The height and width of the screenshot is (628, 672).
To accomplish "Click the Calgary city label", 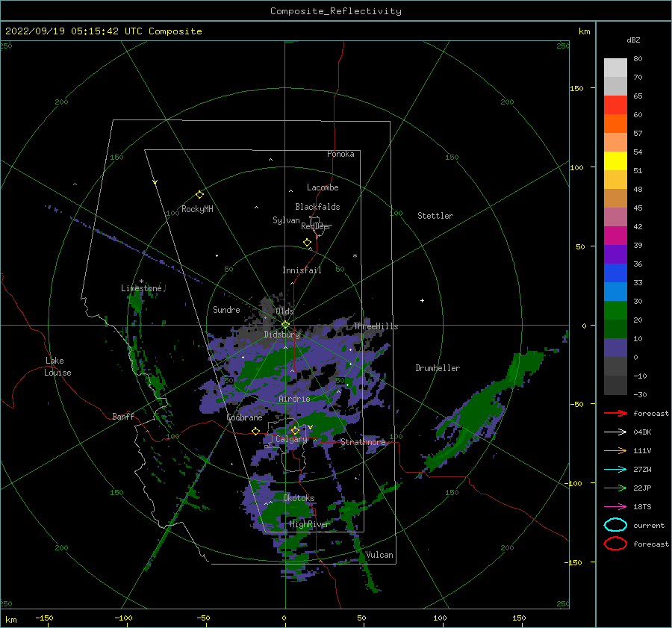I will tap(291, 439).
